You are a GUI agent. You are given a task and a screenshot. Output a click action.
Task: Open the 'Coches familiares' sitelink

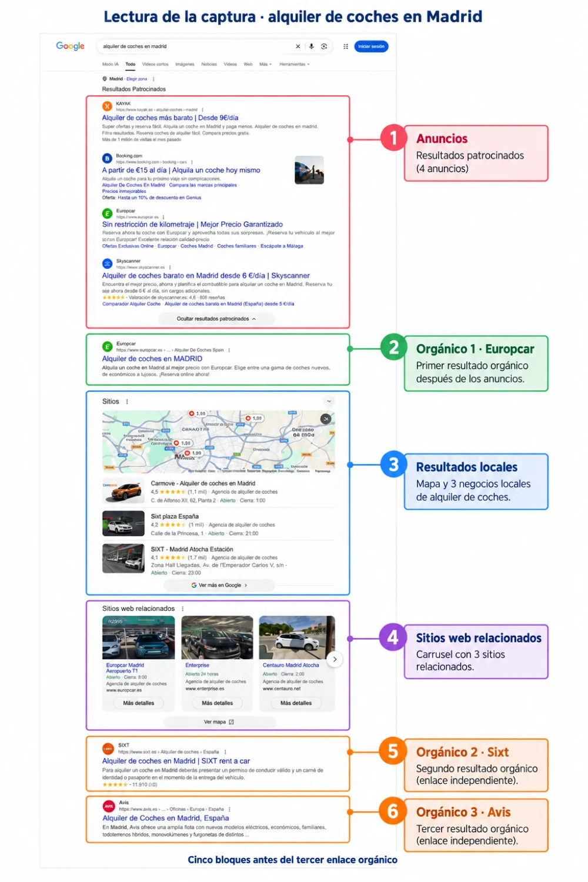(x=236, y=246)
